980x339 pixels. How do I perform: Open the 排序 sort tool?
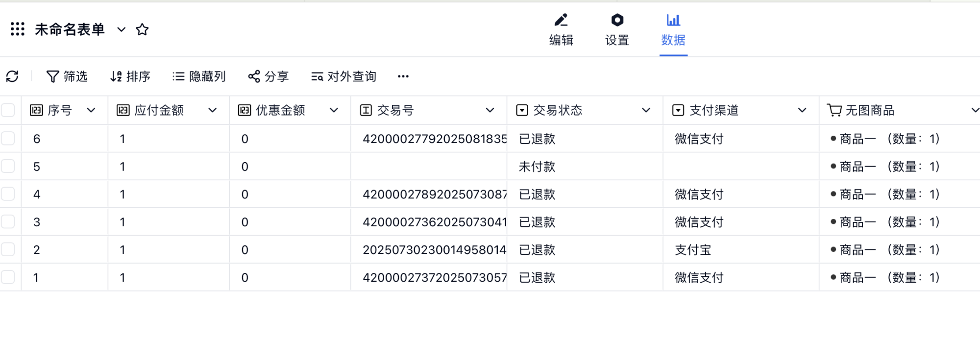click(130, 76)
